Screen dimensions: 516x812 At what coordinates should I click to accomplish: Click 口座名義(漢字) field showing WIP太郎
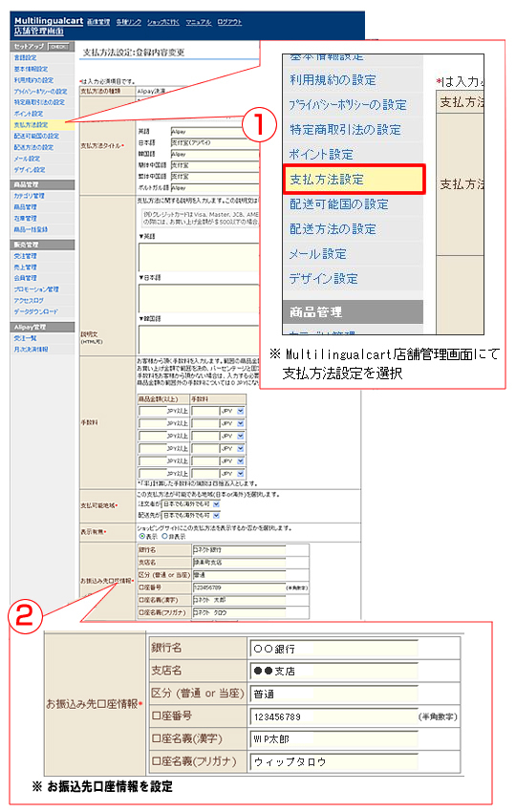(334, 739)
